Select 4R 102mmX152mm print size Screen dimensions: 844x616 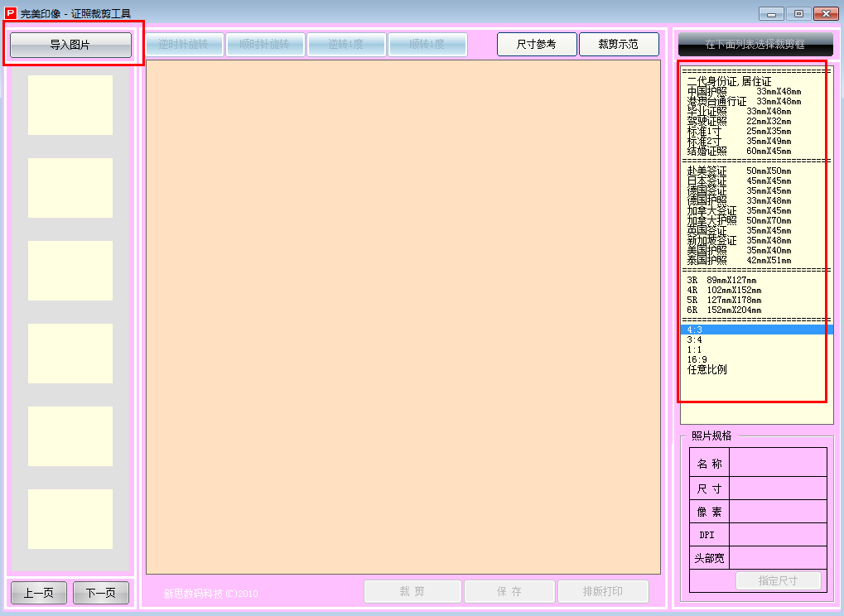point(756,290)
